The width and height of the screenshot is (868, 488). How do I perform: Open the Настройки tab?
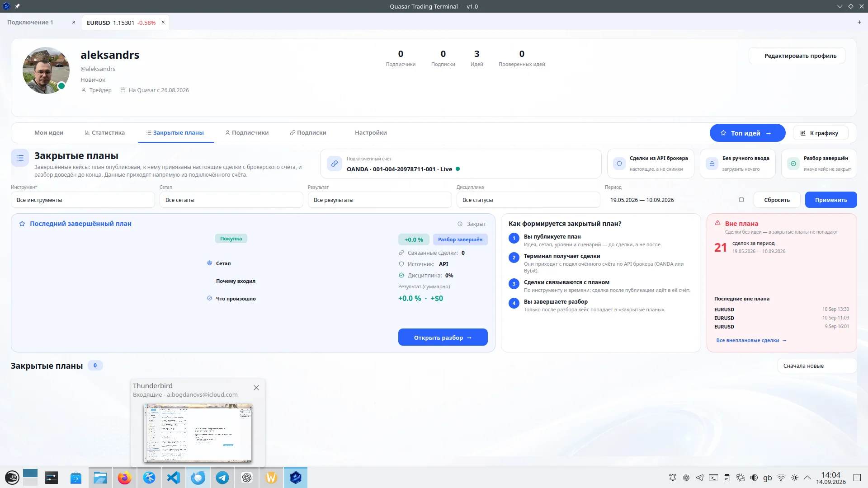[x=371, y=133]
